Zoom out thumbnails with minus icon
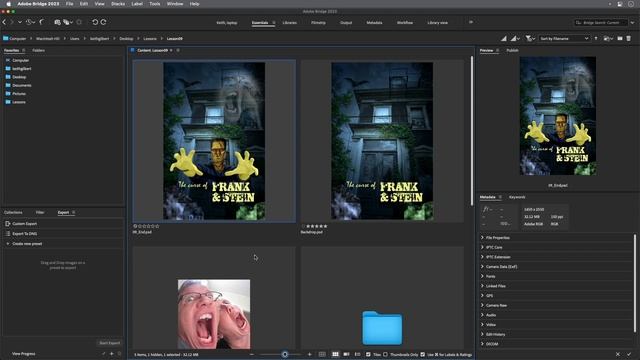The height and width of the screenshot is (360, 640). [252, 354]
